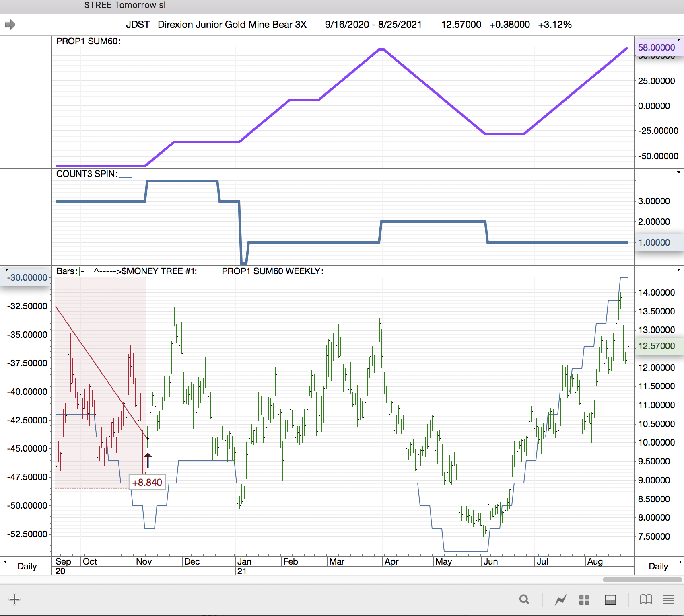Image resolution: width=684 pixels, height=616 pixels.
Task: Click the gray arrow icon beside JDST
Action: (10, 25)
